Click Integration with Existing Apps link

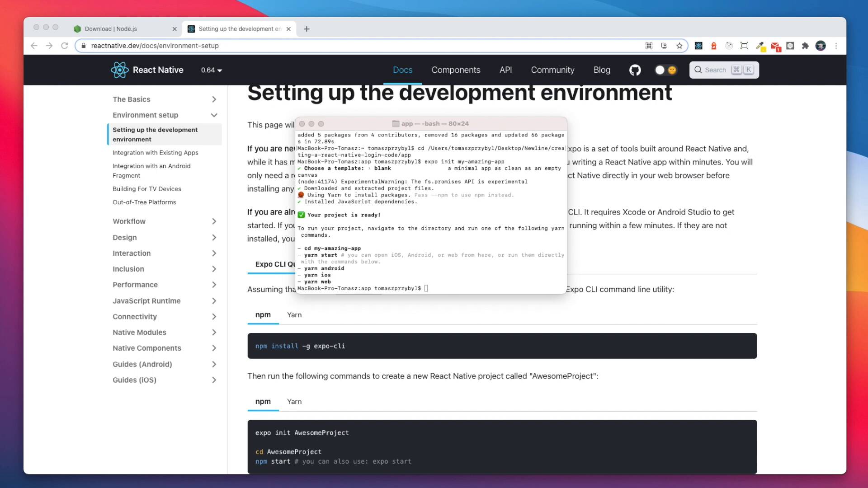156,153
